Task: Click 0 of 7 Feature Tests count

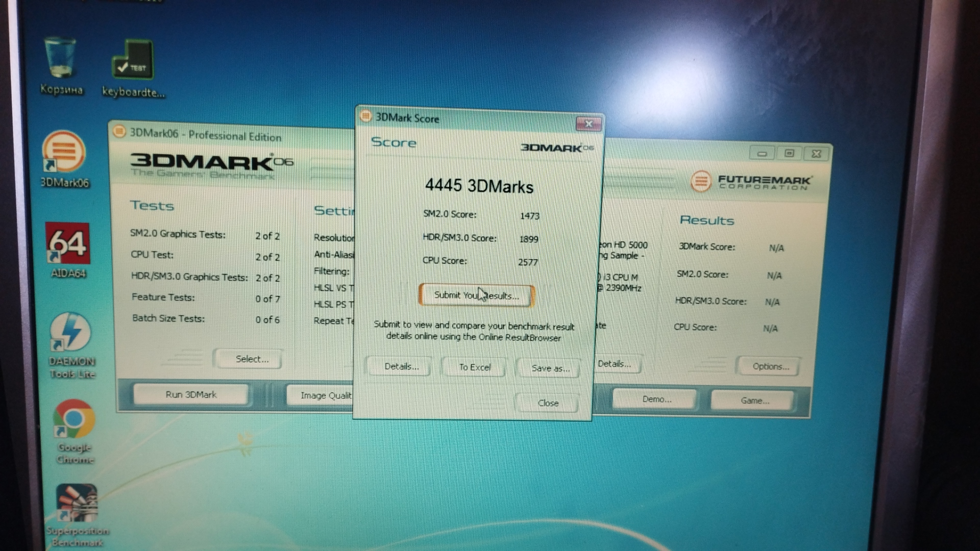Action: (x=267, y=299)
